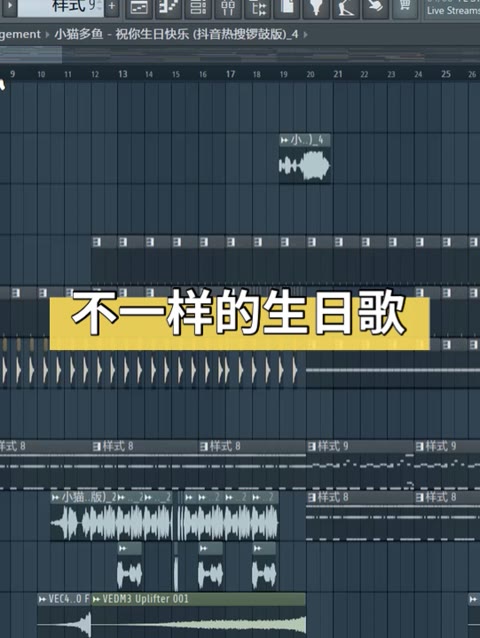
Task: Open the 样式 9 pattern selector
Action: coord(61,7)
